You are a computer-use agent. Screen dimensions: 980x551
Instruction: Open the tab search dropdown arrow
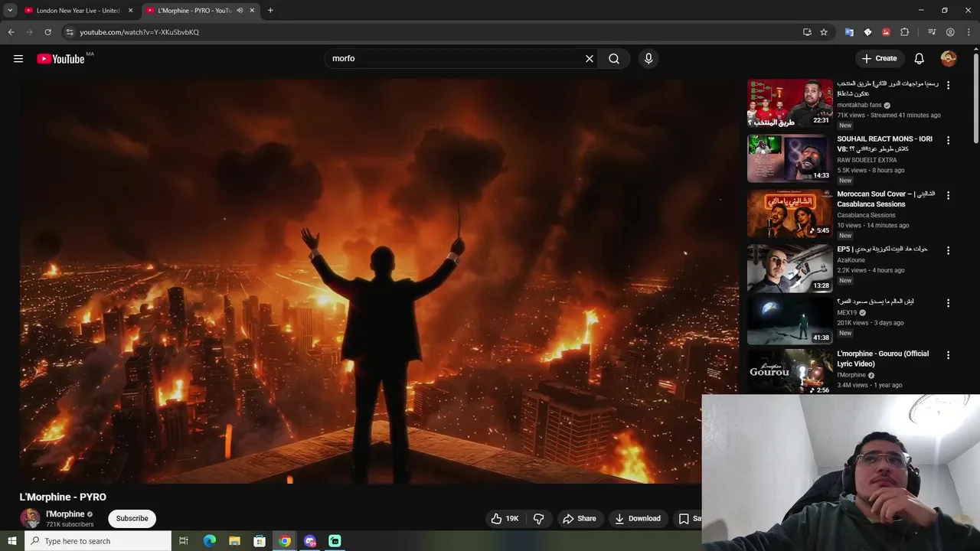pos(10,11)
